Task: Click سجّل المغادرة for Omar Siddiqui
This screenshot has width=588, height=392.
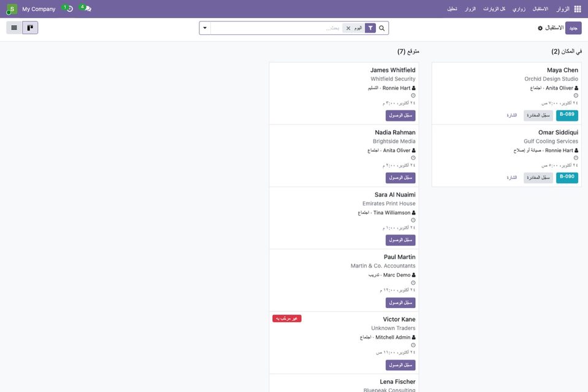Action: (x=538, y=178)
